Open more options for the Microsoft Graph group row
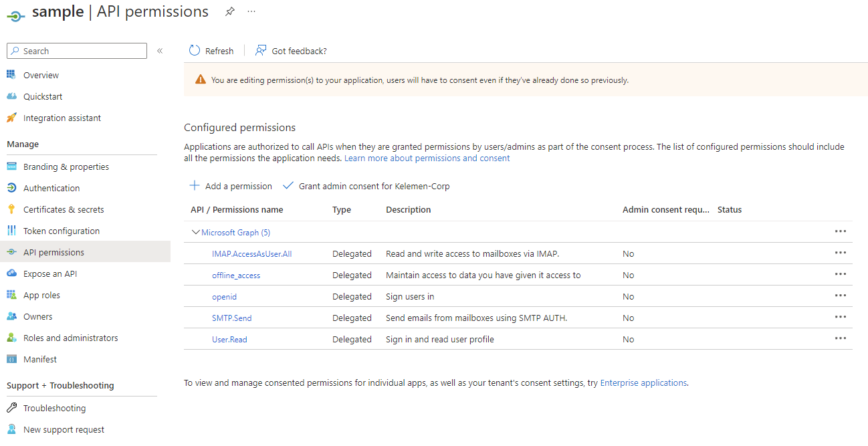 pos(841,231)
